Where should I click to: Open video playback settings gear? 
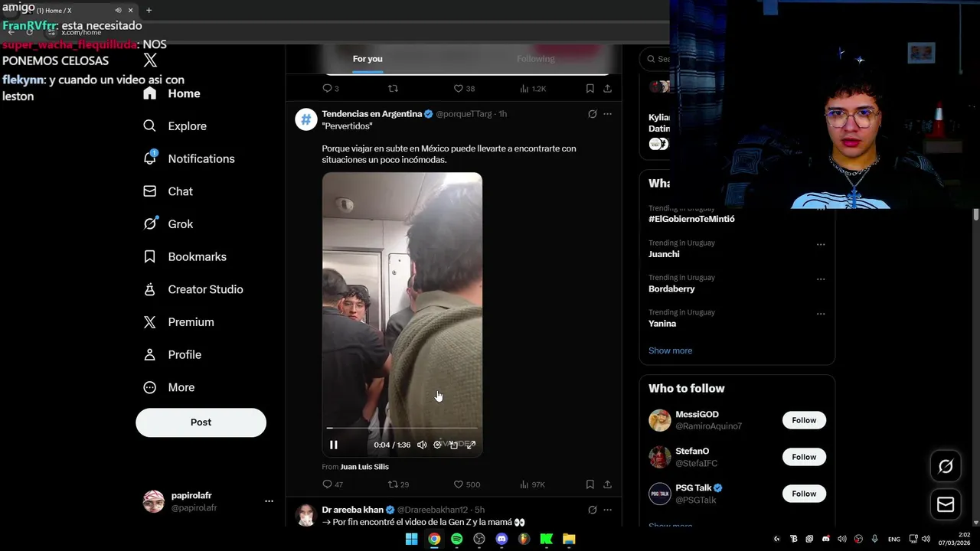437,445
